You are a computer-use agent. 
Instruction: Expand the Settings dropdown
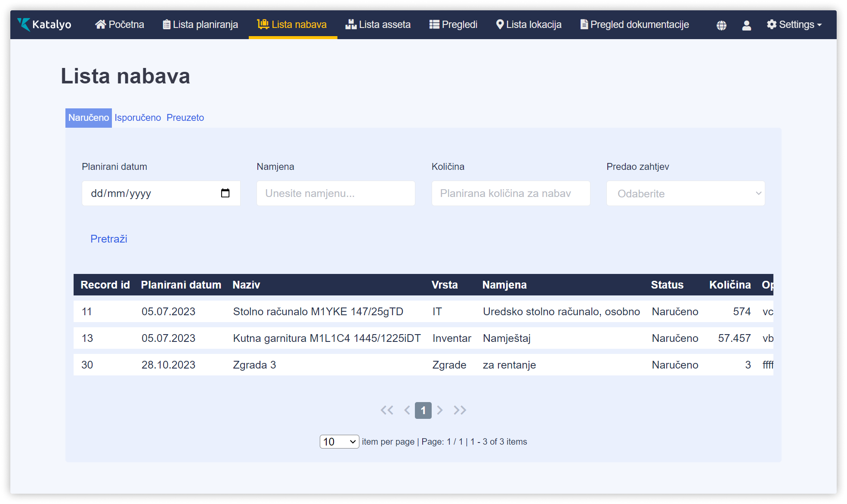[x=794, y=25]
